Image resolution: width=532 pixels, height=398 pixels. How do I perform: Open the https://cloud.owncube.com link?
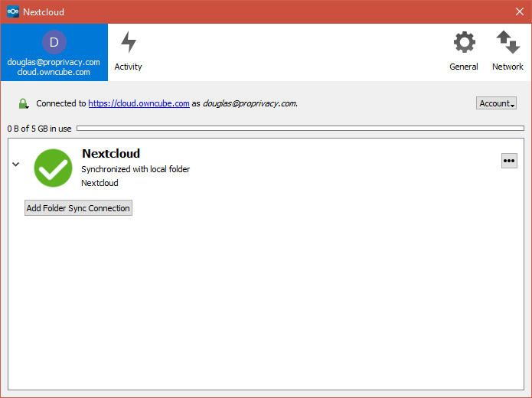(x=139, y=103)
